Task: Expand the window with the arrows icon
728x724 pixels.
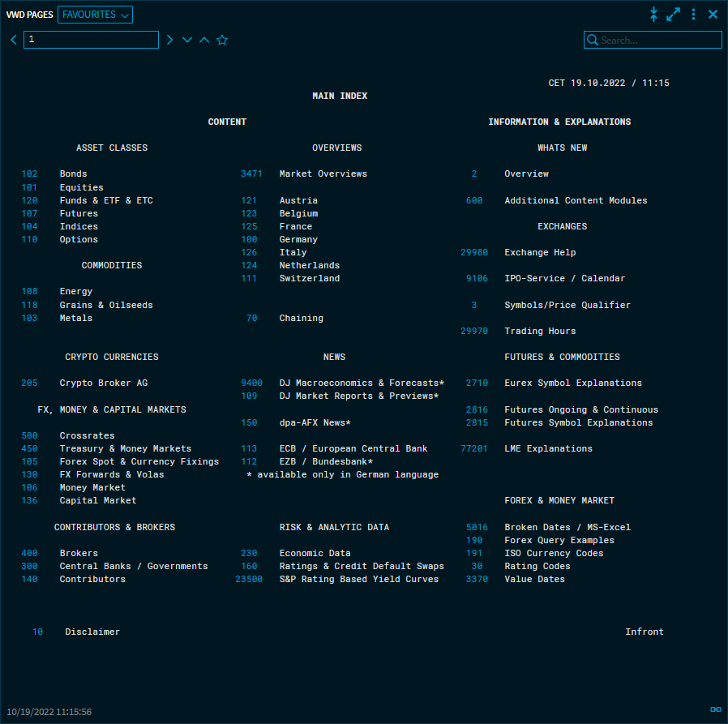Action: pos(673,15)
